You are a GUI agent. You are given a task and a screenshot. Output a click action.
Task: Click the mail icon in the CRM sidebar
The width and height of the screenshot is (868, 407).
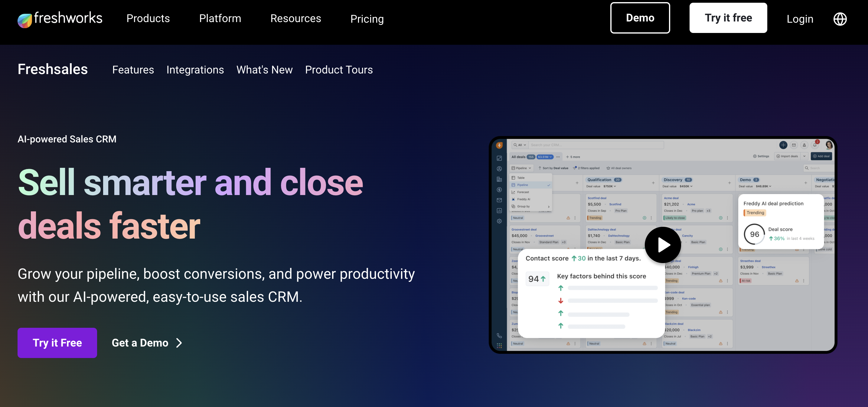tap(499, 200)
